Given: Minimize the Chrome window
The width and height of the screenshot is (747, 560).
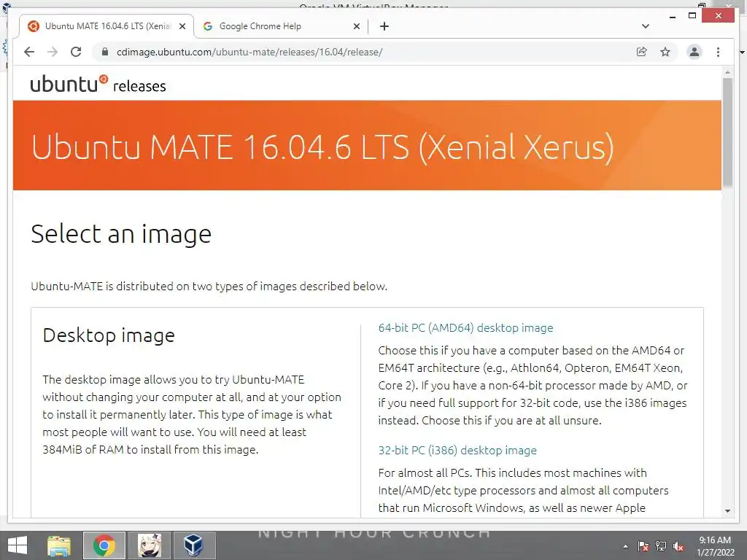Looking at the screenshot, I should (x=672, y=16).
